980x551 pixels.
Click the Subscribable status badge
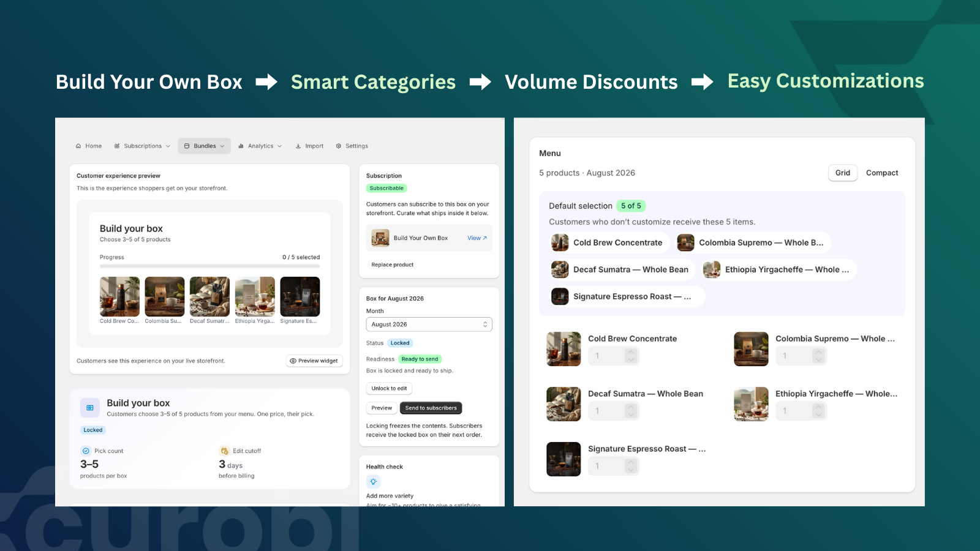[386, 189]
